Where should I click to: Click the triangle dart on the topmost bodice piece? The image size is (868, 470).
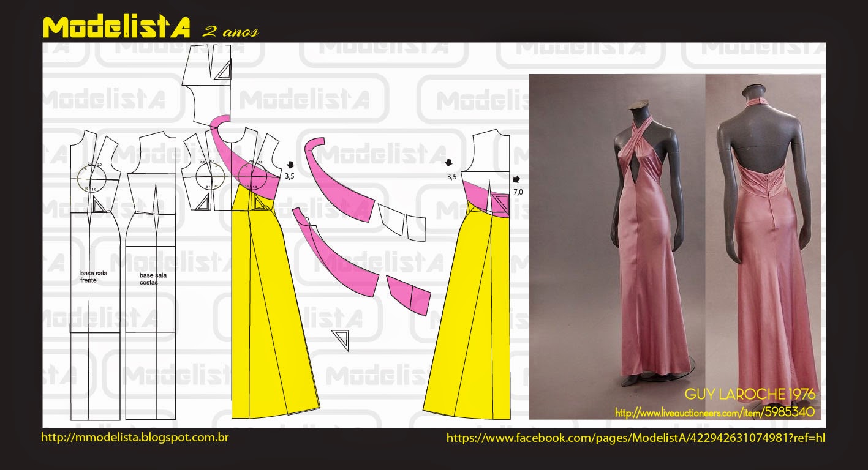(223, 71)
